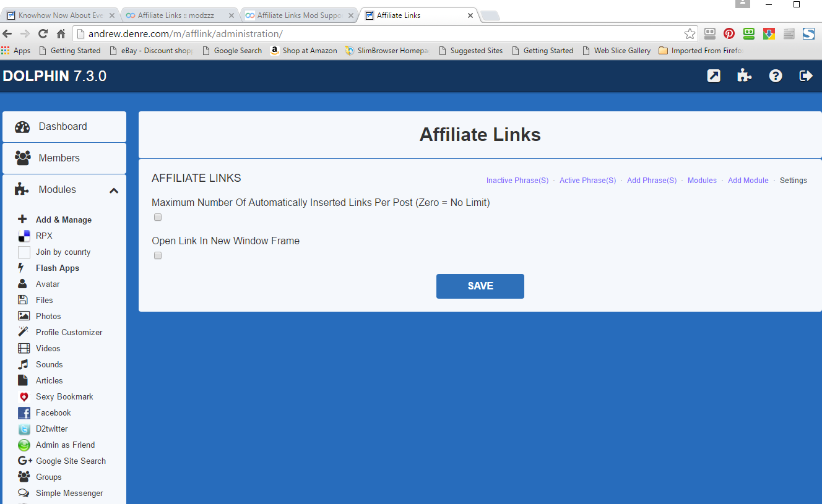Open the Members menu item
This screenshot has width=822, height=504.
(64, 158)
